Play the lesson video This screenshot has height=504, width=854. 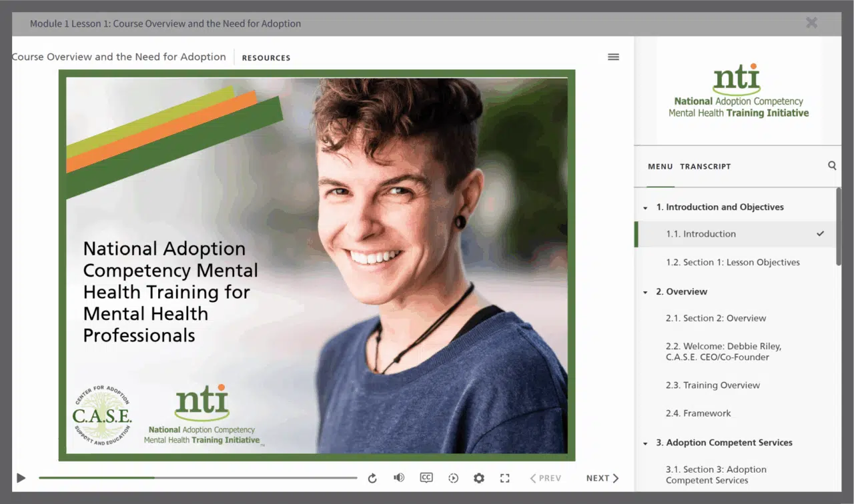(x=21, y=478)
